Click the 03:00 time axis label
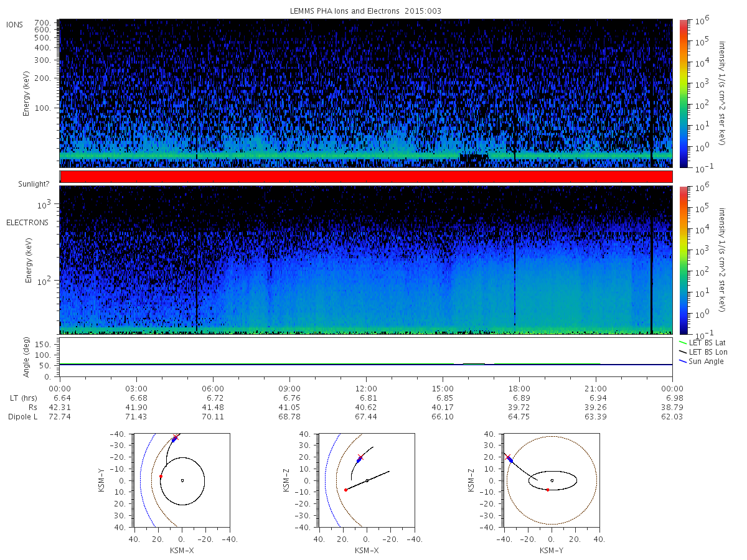The height and width of the screenshot is (560, 747). tap(136, 388)
